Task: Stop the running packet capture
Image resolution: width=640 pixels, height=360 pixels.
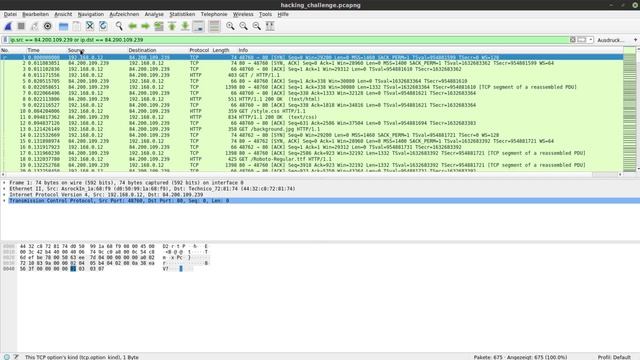Action: [21, 26]
